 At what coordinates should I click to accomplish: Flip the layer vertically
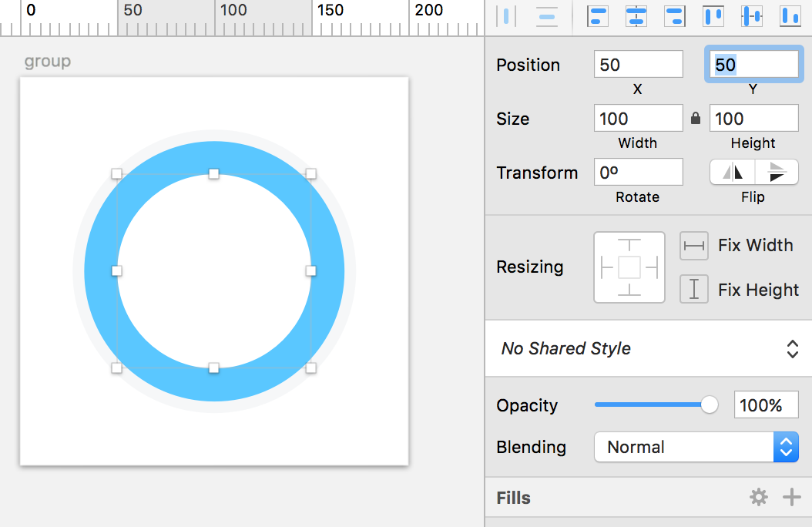(x=777, y=173)
